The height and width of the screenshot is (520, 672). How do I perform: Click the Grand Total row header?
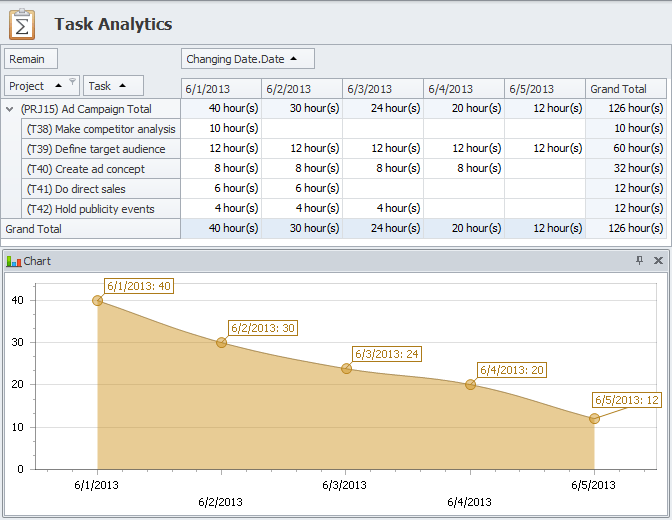click(x=90, y=229)
